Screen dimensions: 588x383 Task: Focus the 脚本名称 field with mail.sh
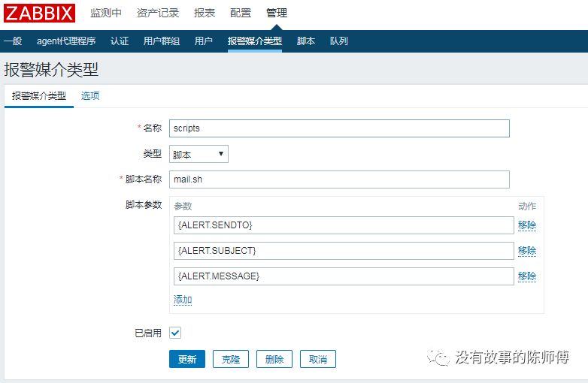[339, 179]
